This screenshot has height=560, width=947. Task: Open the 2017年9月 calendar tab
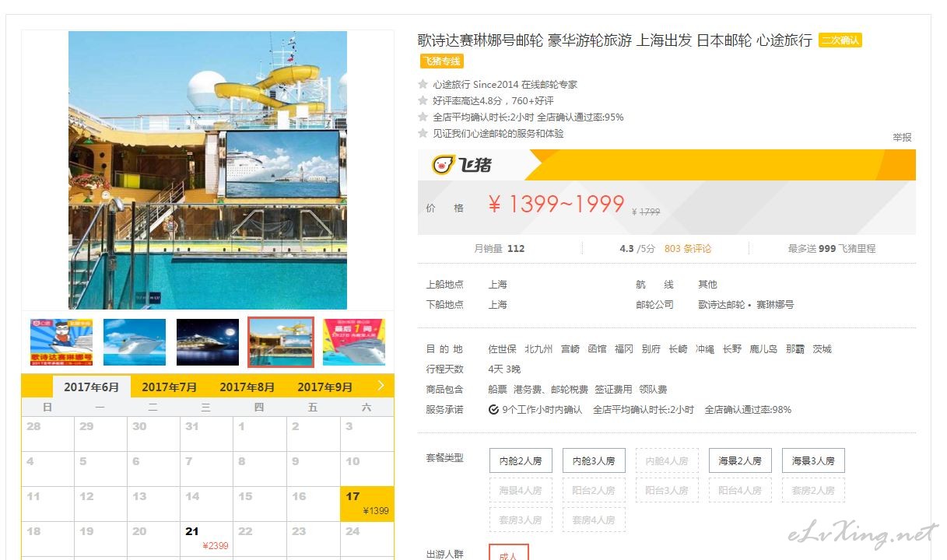[x=325, y=387]
